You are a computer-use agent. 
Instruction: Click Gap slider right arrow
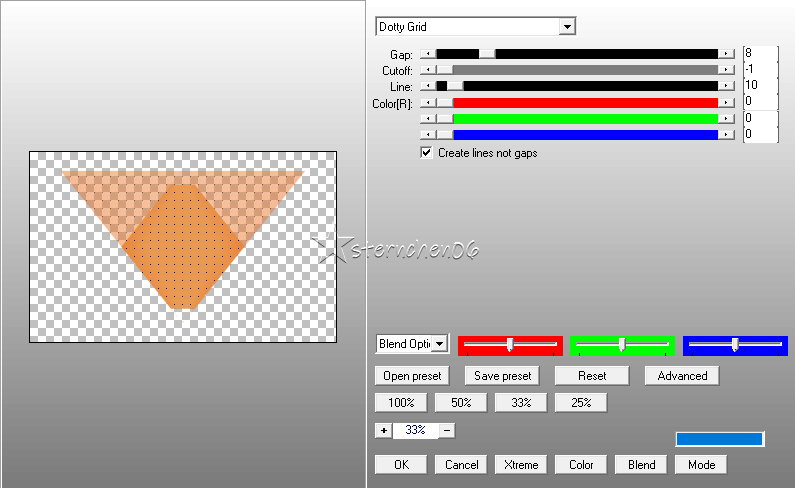tap(726, 54)
